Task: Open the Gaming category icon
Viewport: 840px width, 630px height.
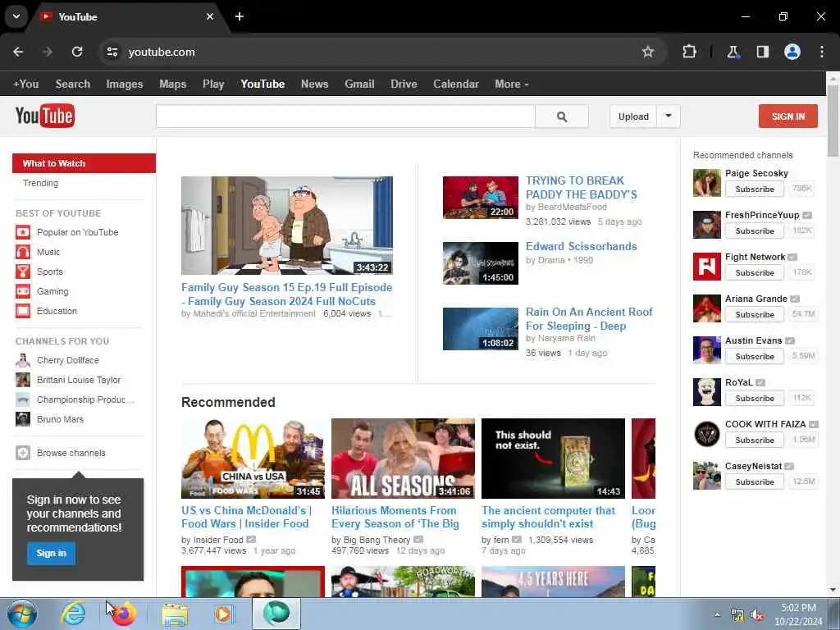Action: (x=22, y=291)
